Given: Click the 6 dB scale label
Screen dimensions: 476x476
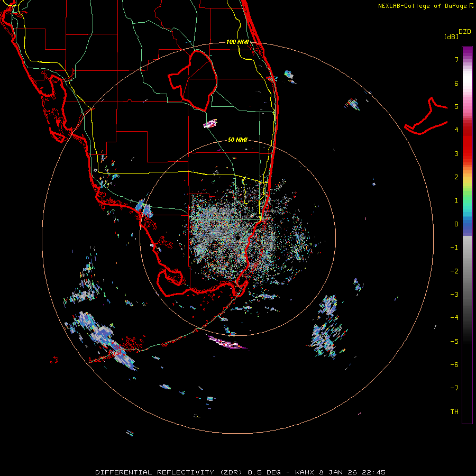Looking at the screenshot, I should (x=456, y=83).
